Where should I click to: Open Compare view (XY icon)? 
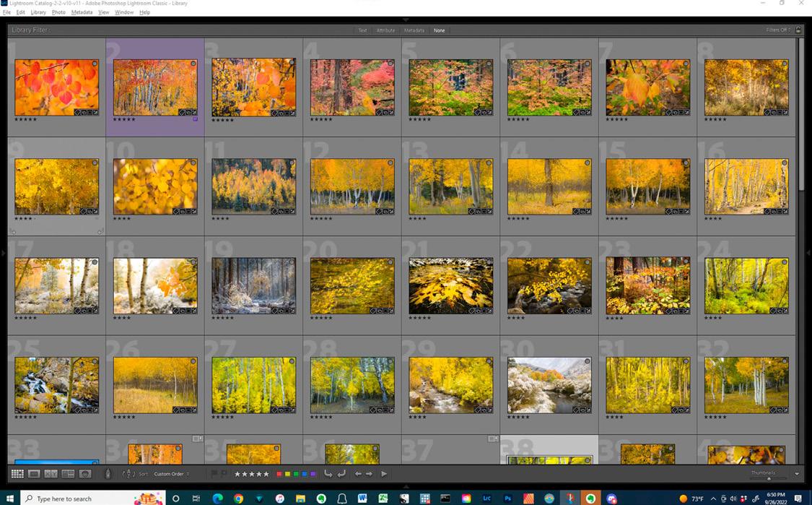pyautogui.click(x=51, y=474)
